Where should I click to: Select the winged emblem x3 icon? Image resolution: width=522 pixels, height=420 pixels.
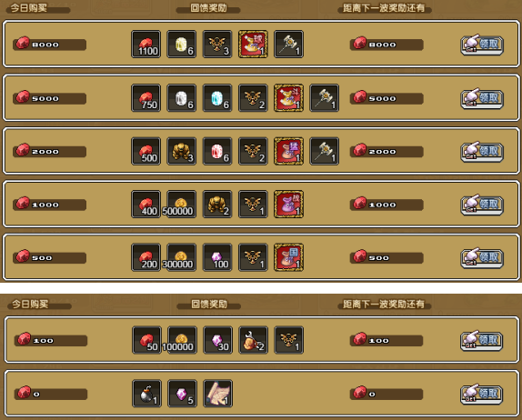point(217,45)
